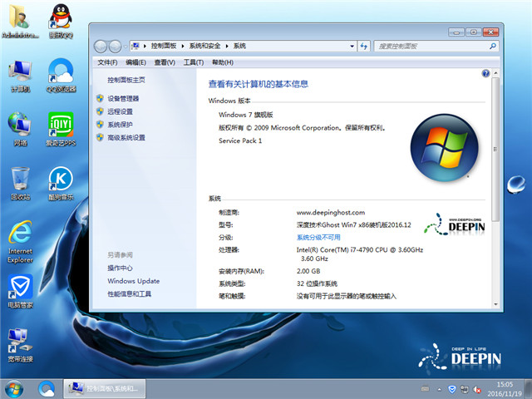
Task: Select 系统和安全 in the address breadcrumb
Action: pyautogui.click(x=204, y=46)
